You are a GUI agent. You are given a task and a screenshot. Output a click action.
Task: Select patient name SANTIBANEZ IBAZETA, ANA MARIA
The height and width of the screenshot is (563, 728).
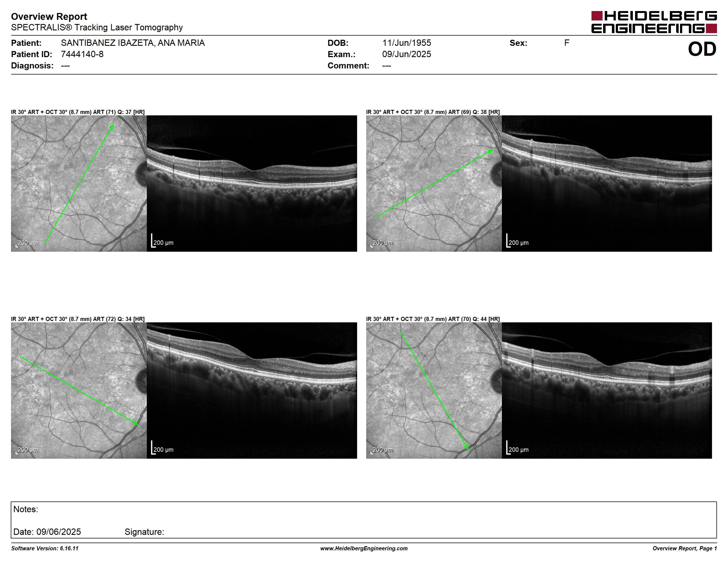click(133, 43)
